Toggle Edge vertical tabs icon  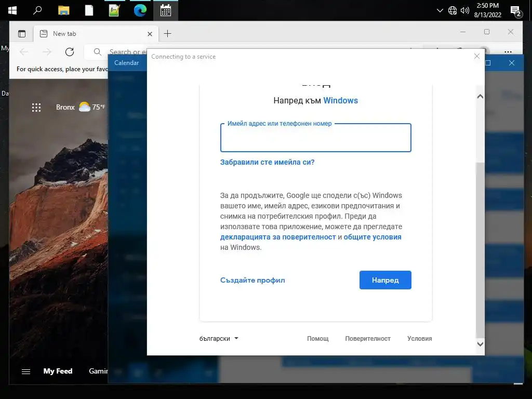pyautogui.click(x=22, y=34)
